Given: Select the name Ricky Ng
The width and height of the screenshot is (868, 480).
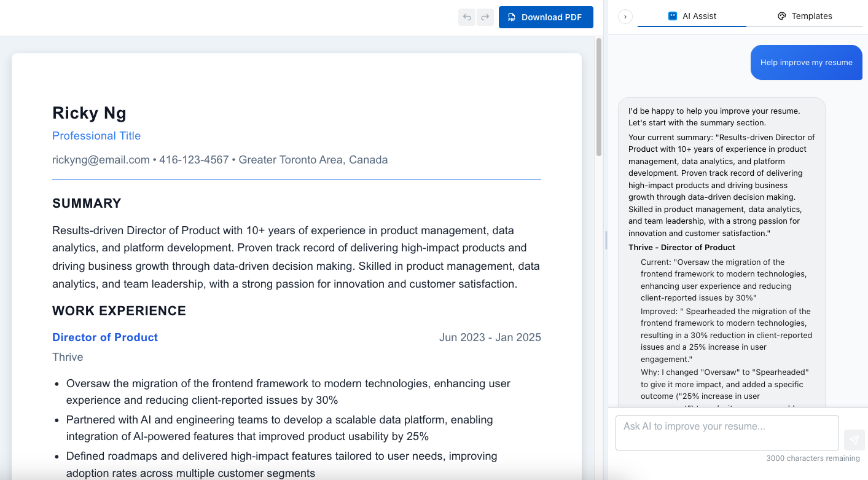Looking at the screenshot, I should click(89, 113).
